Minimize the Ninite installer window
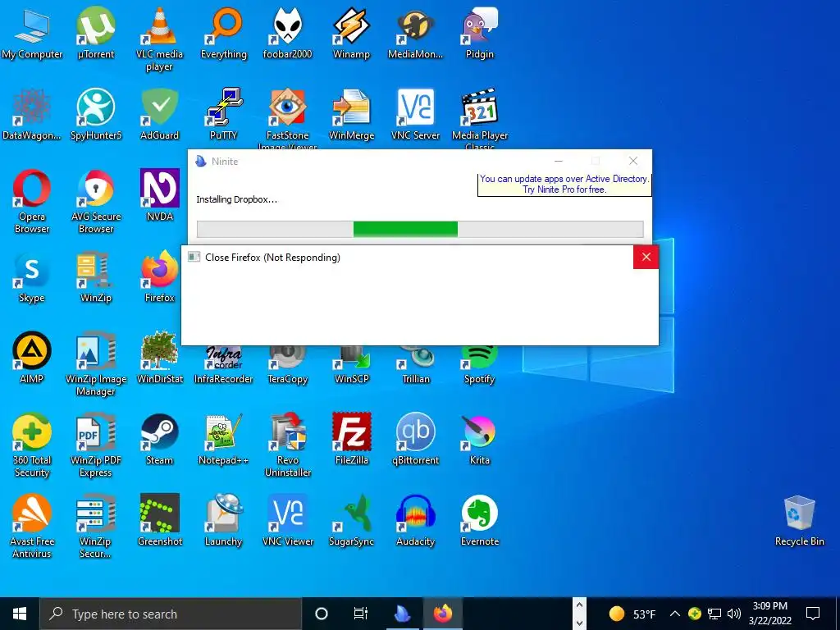The width and height of the screenshot is (840, 630). pyautogui.click(x=558, y=161)
